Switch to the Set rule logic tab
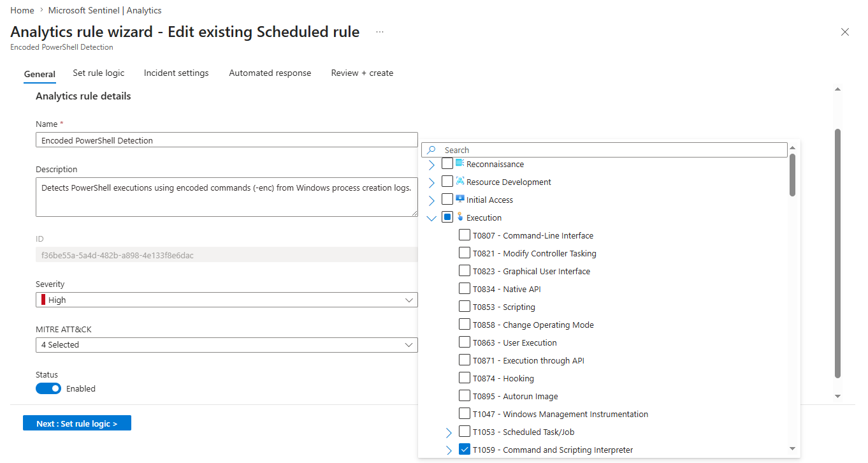The image size is (868, 463). (x=99, y=73)
